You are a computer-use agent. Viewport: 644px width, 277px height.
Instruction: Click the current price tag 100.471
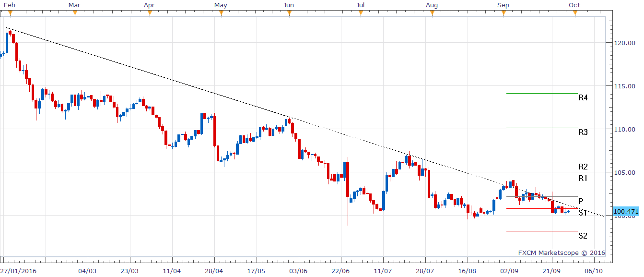click(x=626, y=211)
